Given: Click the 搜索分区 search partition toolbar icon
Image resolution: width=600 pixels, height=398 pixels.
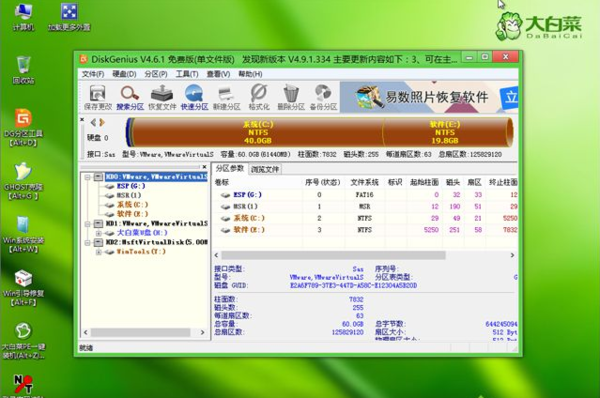Looking at the screenshot, I should click(130, 98).
